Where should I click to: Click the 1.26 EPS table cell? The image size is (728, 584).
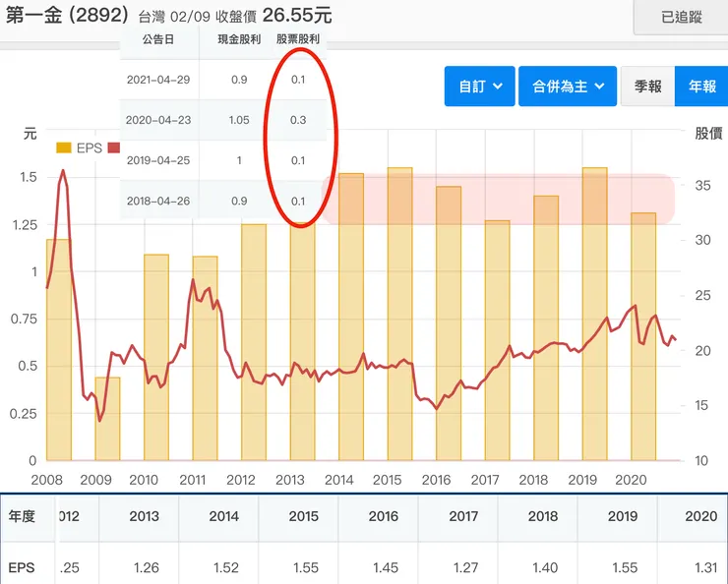click(x=147, y=567)
